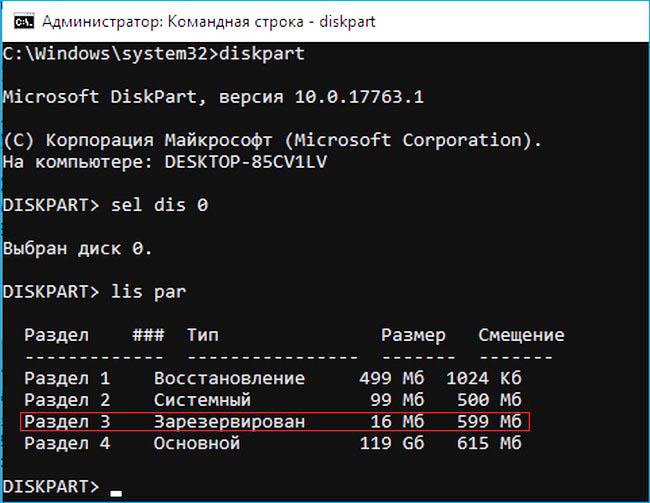Click 'Раздел 4' in partition list

[x=67, y=443]
